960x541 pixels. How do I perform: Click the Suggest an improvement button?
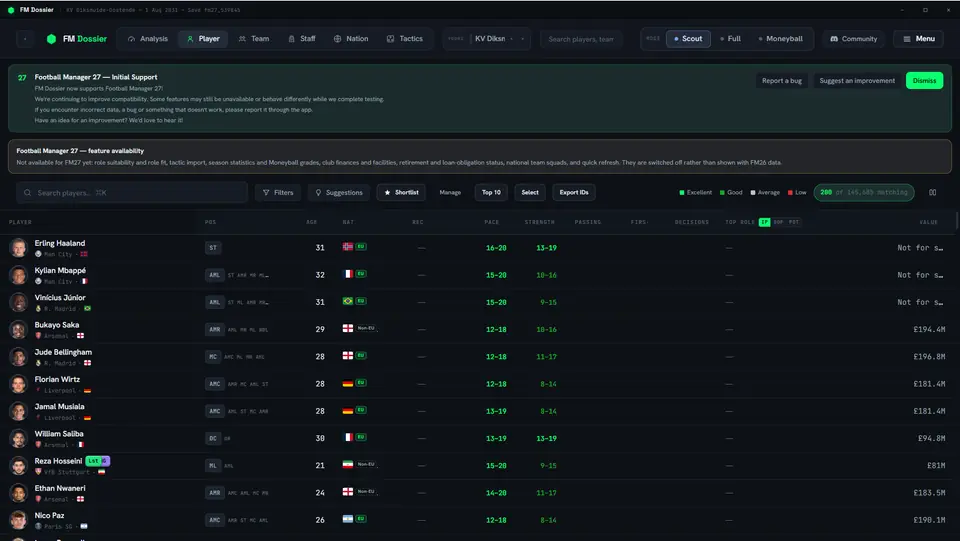857,81
